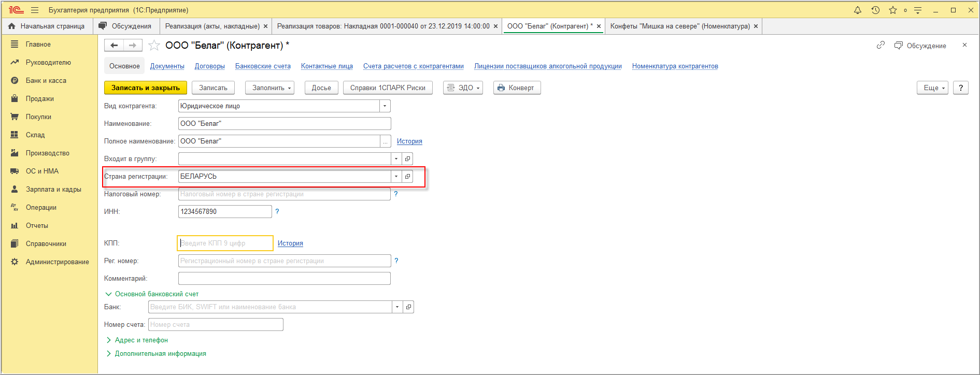Open the main hamburger menu icon
Image resolution: width=980 pixels, height=375 pixels.
point(35,10)
